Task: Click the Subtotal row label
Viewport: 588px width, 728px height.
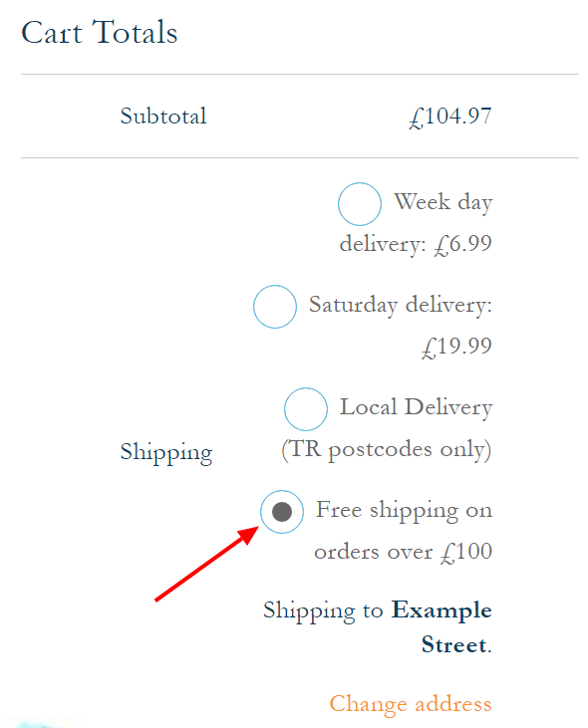Action: click(163, 117)
